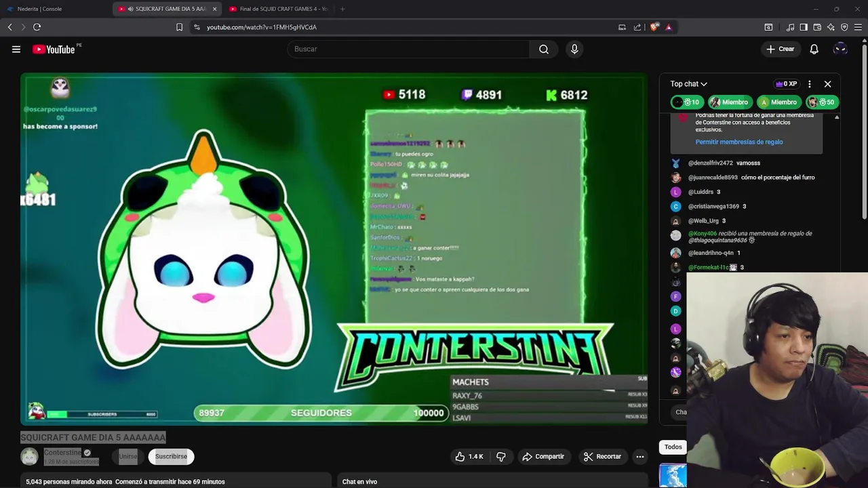Image resolution: width=868 pixels, height=488 pixels.
Task: Open the site settings icon in address bar
Action: pyautogui.click(x=197, y=27)
